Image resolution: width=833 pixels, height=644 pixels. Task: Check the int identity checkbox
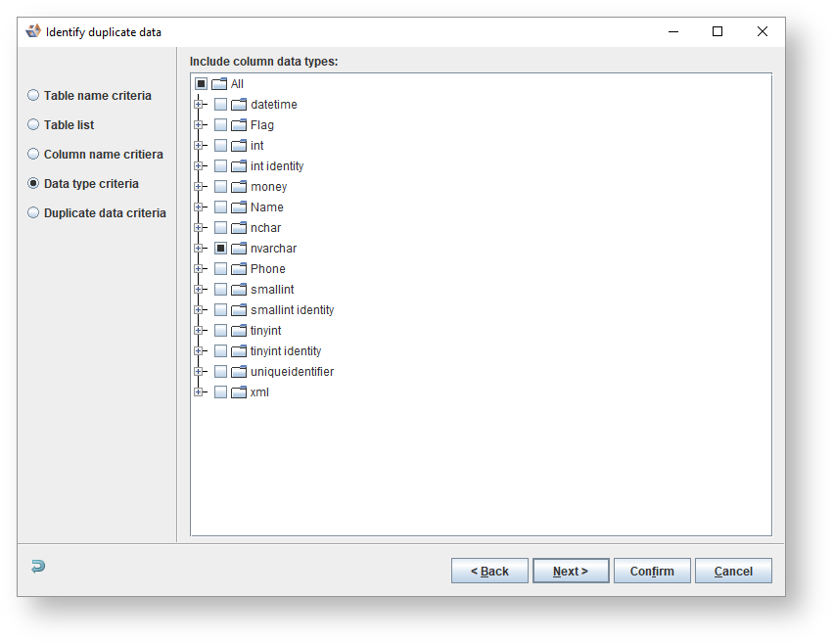[x=220, y=165]
